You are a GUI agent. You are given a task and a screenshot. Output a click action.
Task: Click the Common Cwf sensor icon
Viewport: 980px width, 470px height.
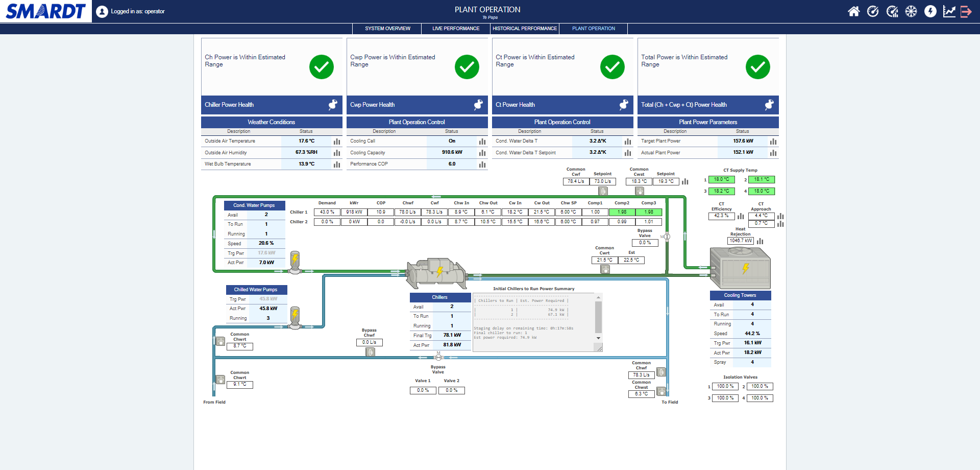click(603, 191)
